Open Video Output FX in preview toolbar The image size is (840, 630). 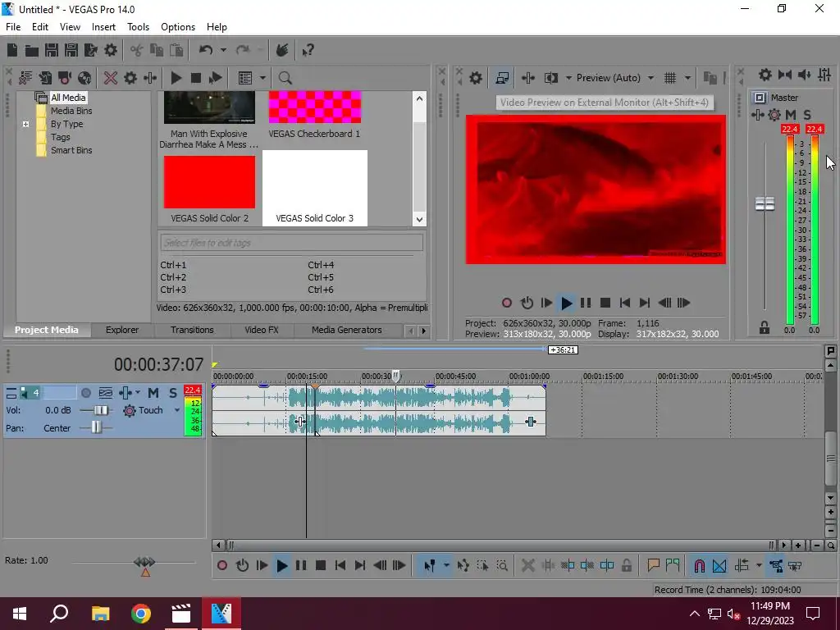coord(528,78)
